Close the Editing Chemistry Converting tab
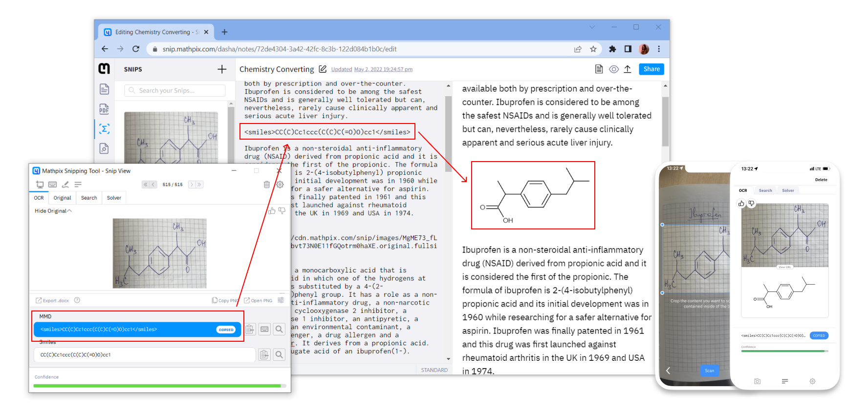The width and height of the screenshot is (868, 414). pyautogui.click(x=206, y=32)
